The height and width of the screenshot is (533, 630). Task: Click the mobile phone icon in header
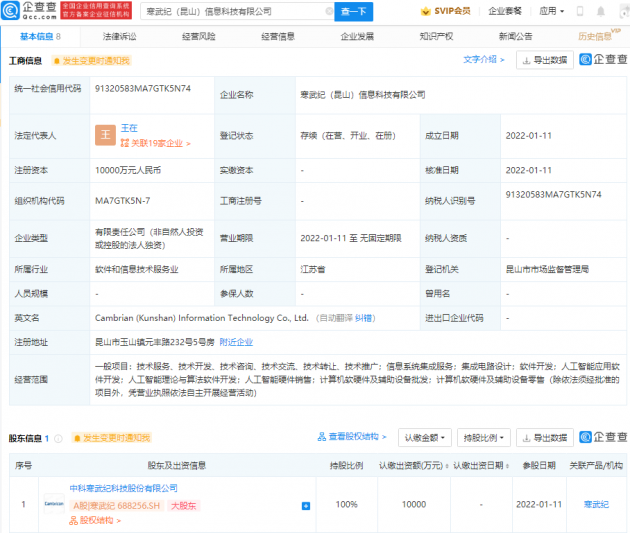click(x=580, y=11)
